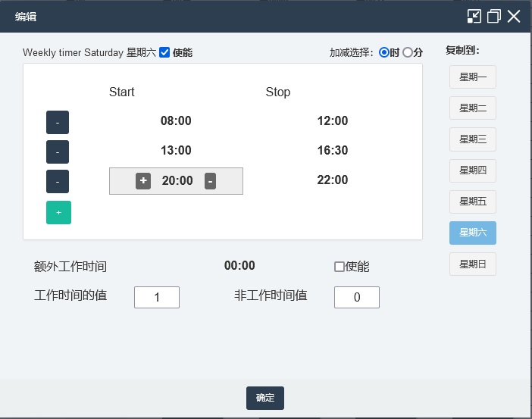532x419 pixels.
Task: Toggle the Saturday 使能 checkbox
Action: [x=164, y=52]
